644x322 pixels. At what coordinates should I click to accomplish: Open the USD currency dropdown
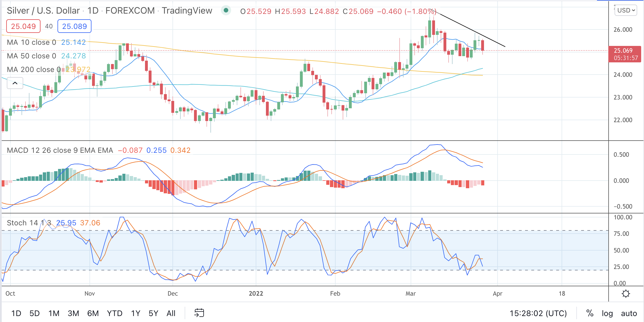click(626, 10)
